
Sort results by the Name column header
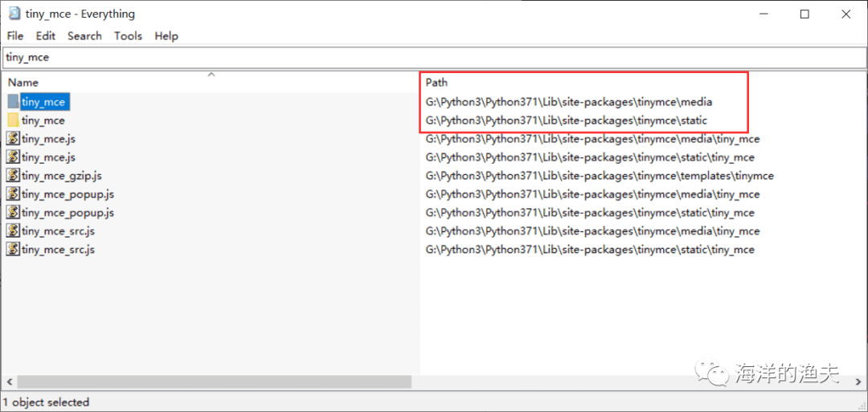click(211, 83)
